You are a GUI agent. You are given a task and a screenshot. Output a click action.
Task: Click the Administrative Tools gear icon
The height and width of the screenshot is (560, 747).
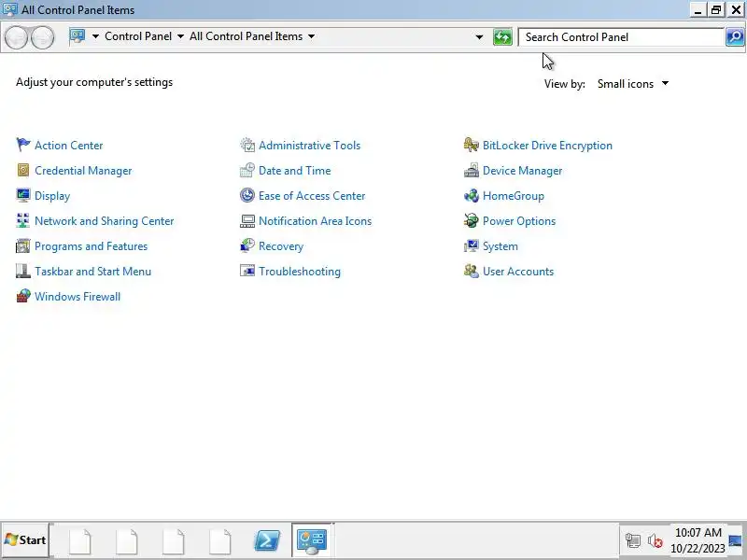(x=247, y=145)
